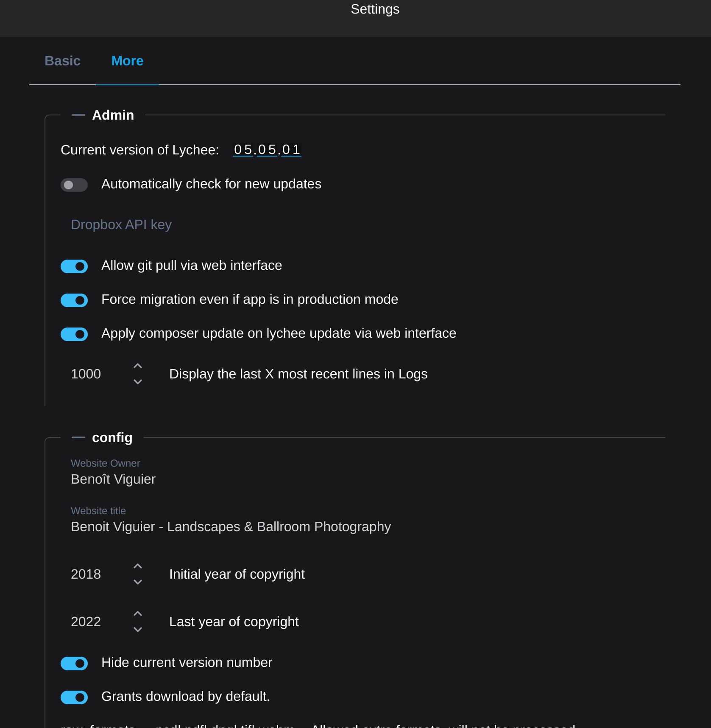This screenshot has height=728, width=711.
Task: Toggle hide current version number switch
Action: 74,664
